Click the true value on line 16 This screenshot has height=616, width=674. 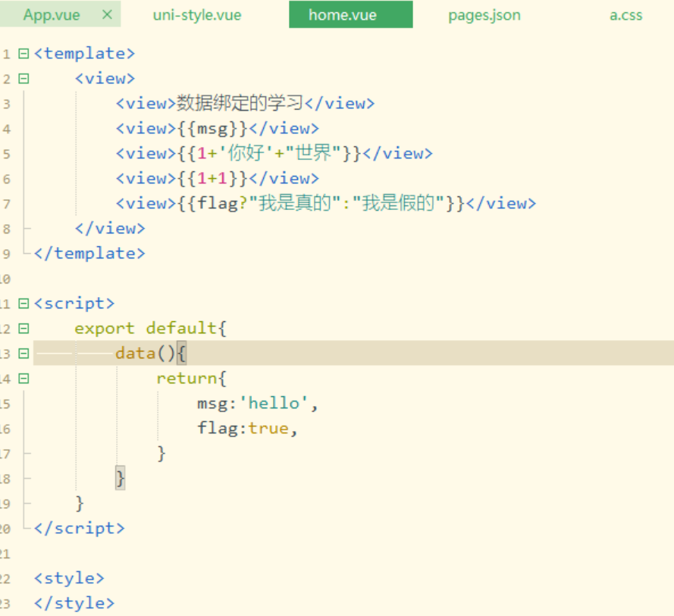[x=268, y=428]
